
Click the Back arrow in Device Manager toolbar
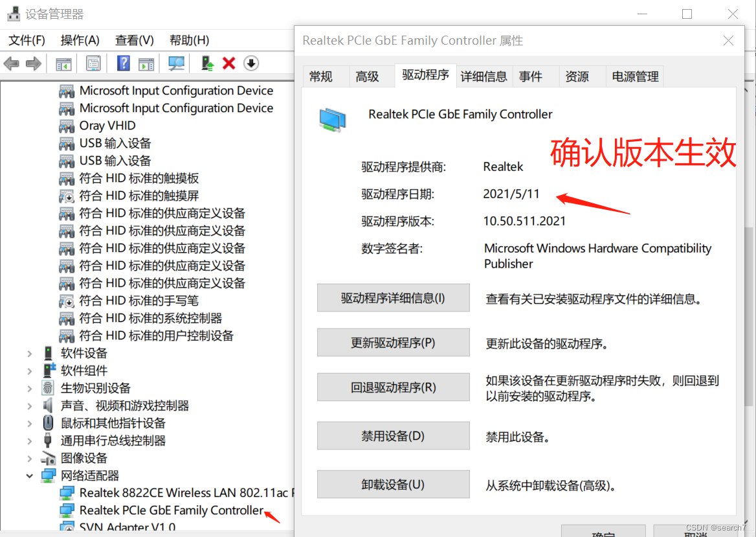click(11, 63)
